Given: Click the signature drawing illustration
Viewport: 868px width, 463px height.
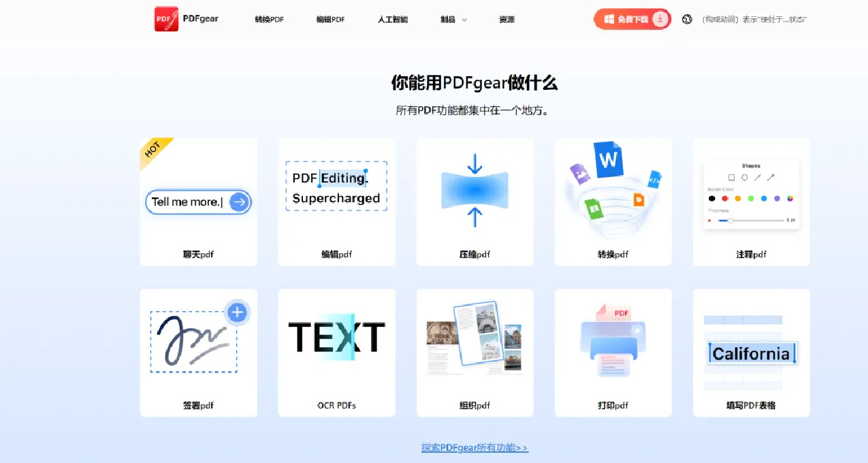Looking at the screenshot, I should [193, 342].
